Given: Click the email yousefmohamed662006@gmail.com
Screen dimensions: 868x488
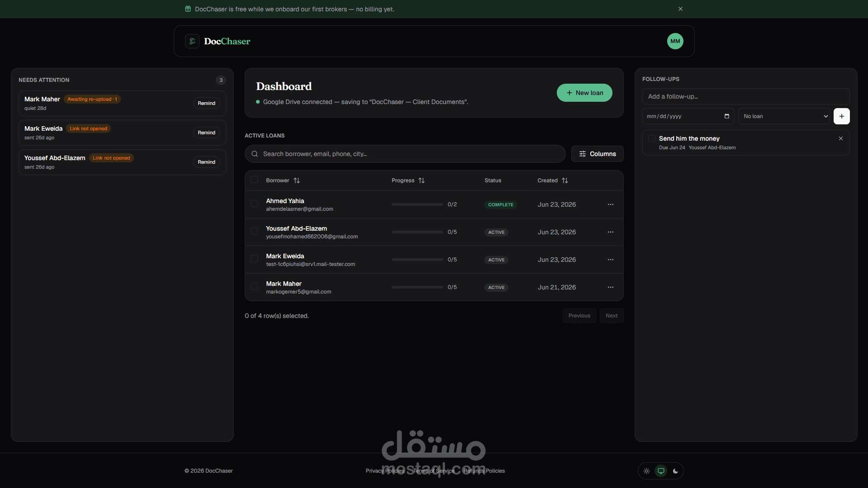Looking at the screenshot, I should (312, 237).
